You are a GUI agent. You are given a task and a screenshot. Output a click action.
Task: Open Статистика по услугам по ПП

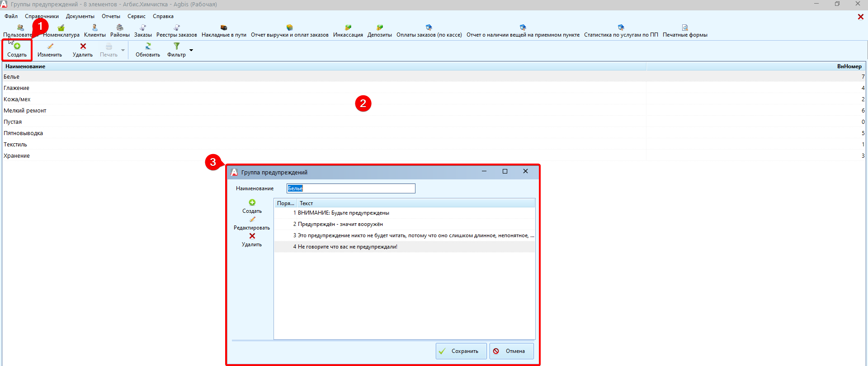pos(621,31)
